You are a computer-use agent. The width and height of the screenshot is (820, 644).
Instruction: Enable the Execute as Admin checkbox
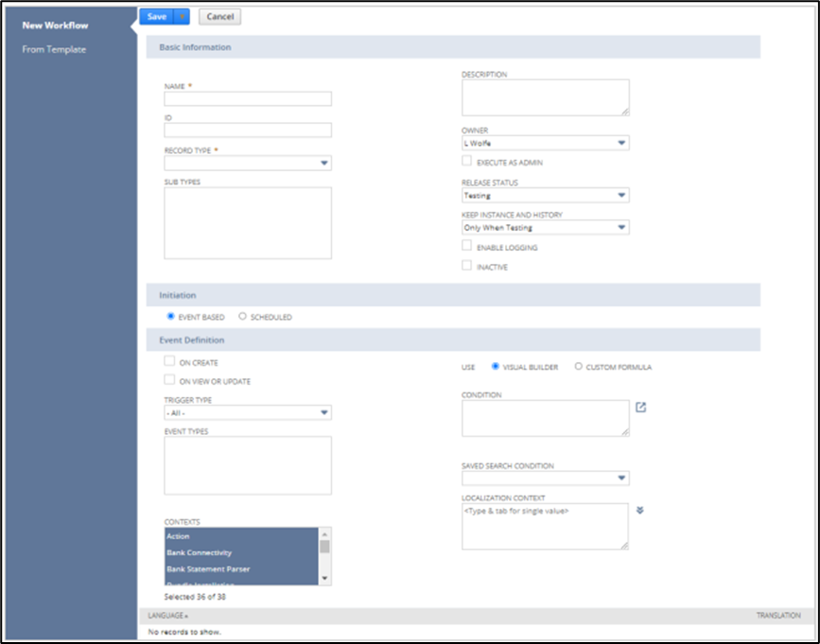466,161
